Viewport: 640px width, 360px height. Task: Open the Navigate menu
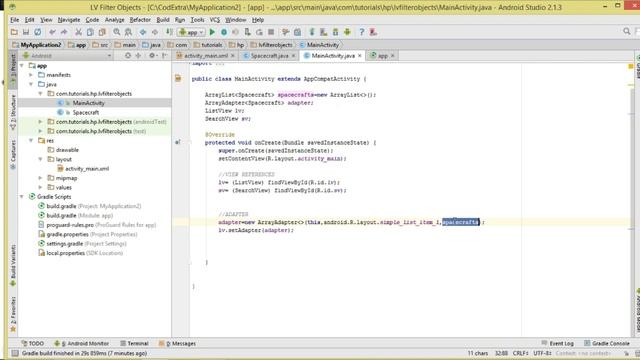69,20
